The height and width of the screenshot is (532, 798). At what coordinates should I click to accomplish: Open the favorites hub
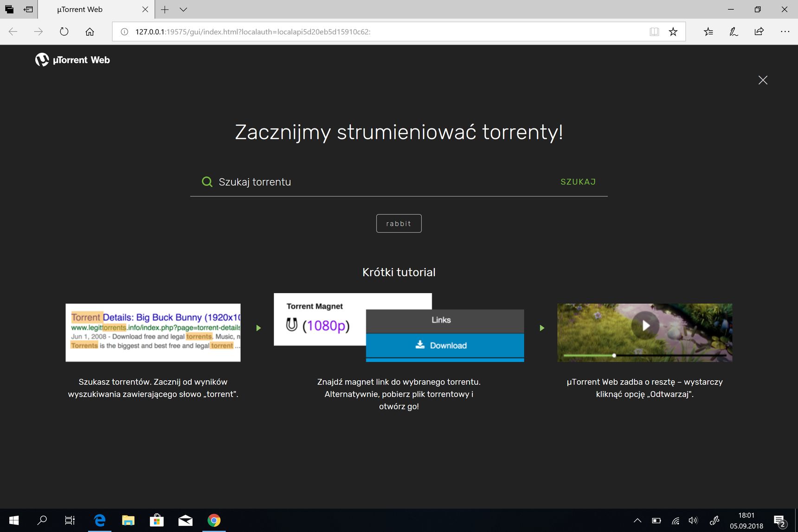(708, 32)
